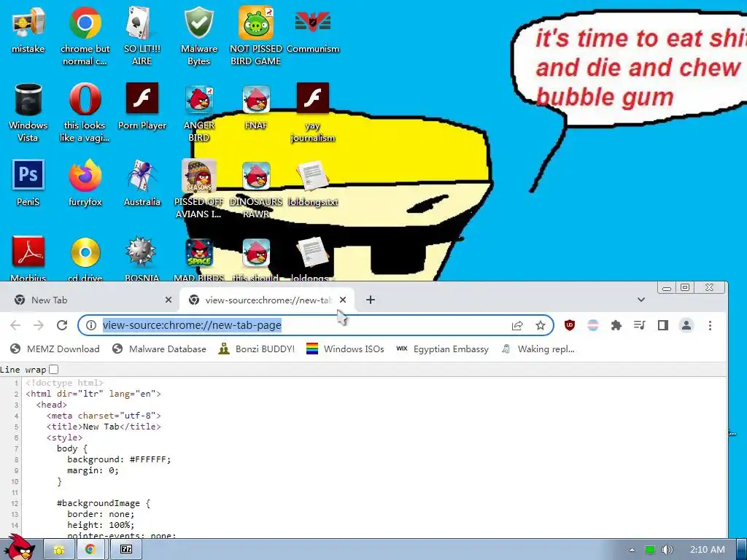The width and height of the screenshot is (747, 560).
Task: Open the FNAF desktop icon
Action: coord(256,106)
